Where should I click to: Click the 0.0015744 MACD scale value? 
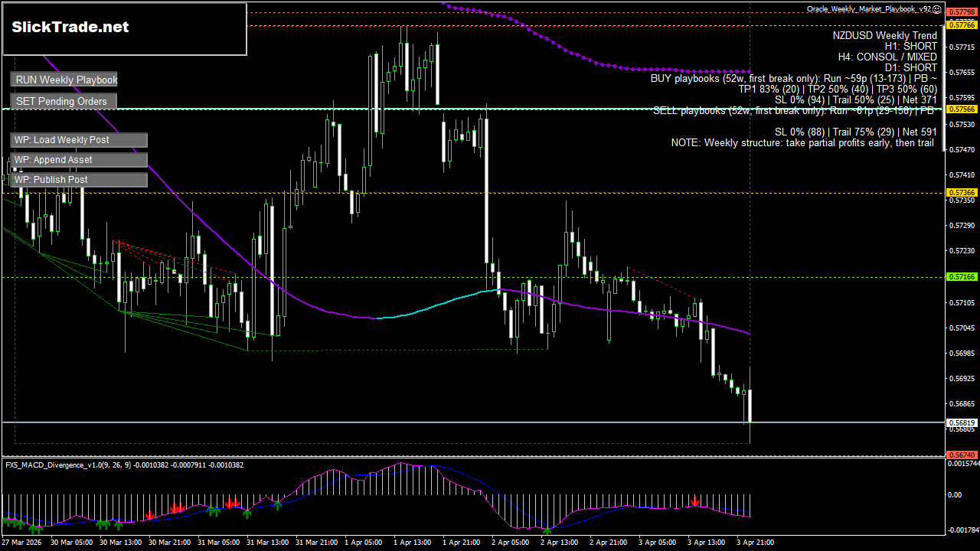963,464
